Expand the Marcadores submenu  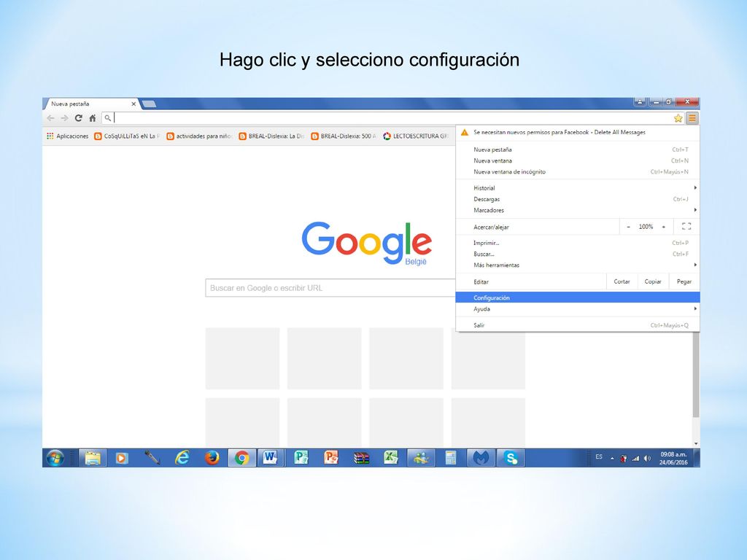tap(578, 210)
